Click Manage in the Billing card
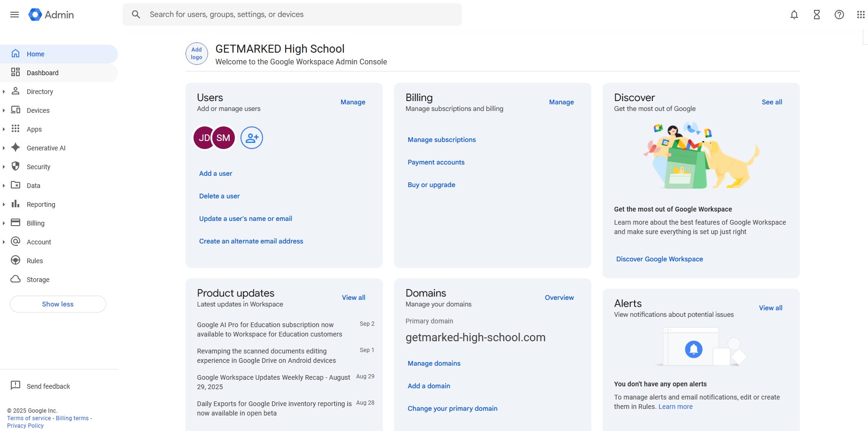The height and width of the screenshot is (431, 868). [561, 102]
